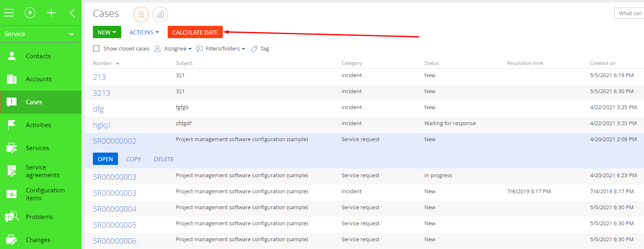Click the Resolution time column header
Screen dimensions: 644x249
[x=525, y=63]
